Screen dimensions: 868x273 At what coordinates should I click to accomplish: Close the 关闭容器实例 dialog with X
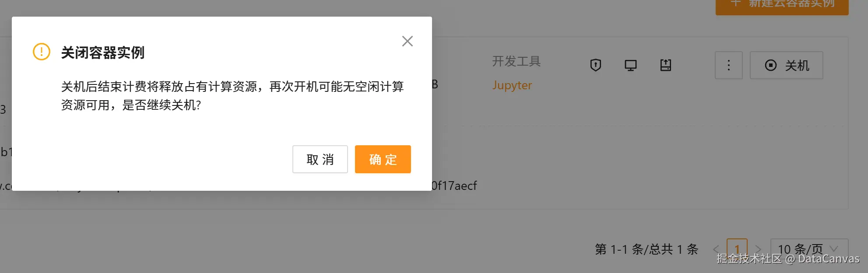point(408,41)
